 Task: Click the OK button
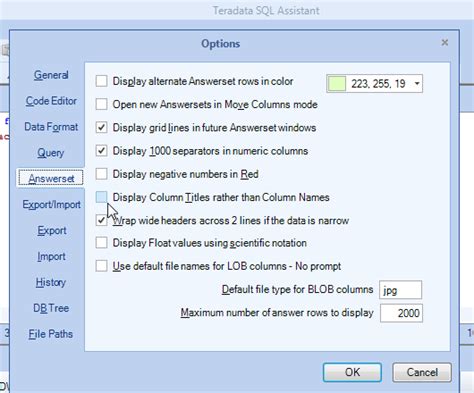352,372
